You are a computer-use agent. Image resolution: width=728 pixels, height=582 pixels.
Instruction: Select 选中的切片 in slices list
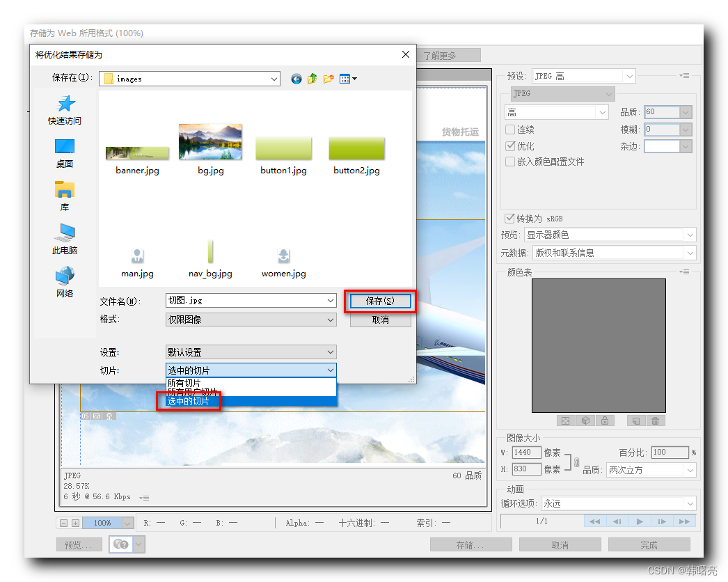pos(188,401)
